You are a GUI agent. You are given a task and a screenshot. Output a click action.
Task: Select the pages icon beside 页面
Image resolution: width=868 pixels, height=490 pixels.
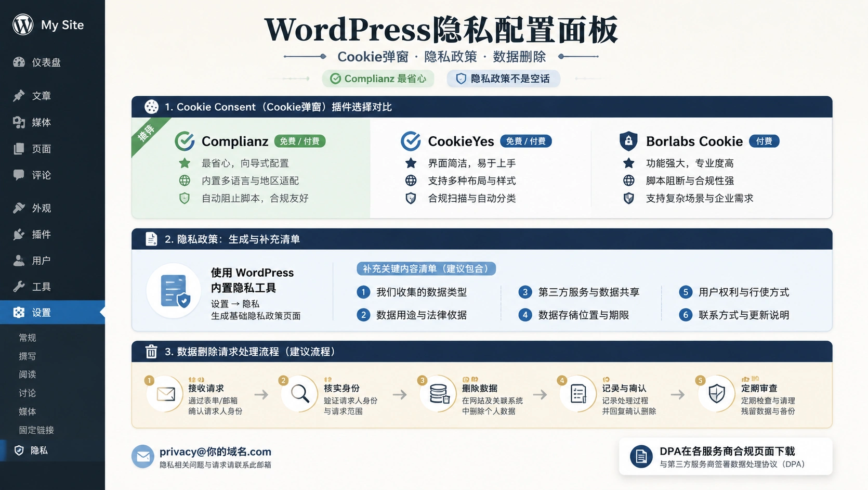(19, 149)
